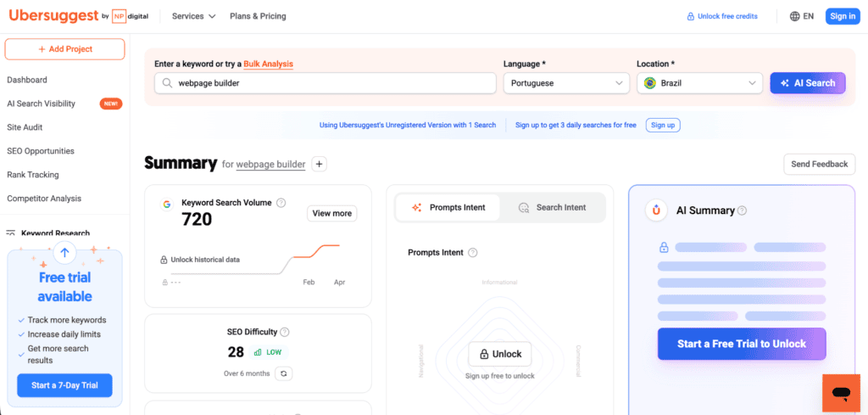The image size is (868, 415).
Task: Open the orange chat widget
Action: (841, 393)
